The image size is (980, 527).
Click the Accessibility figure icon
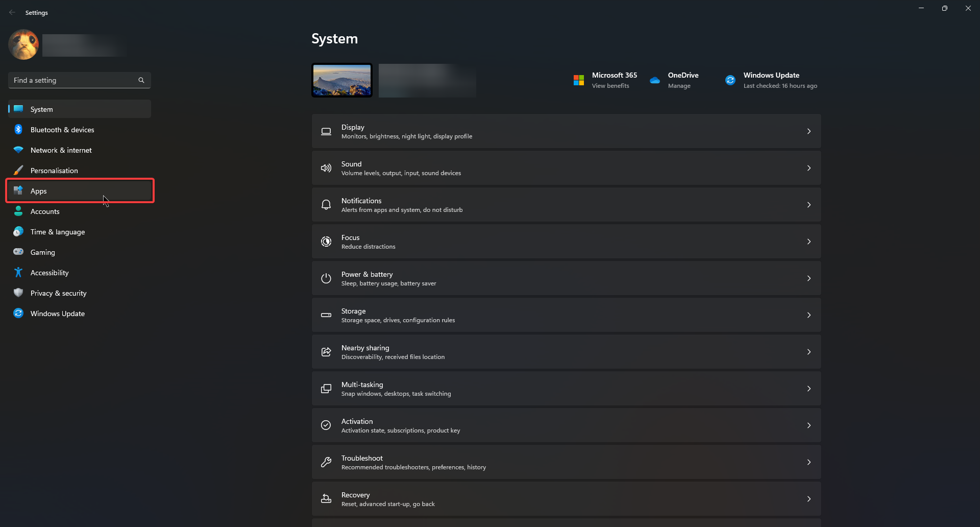[x=18, y=273]
